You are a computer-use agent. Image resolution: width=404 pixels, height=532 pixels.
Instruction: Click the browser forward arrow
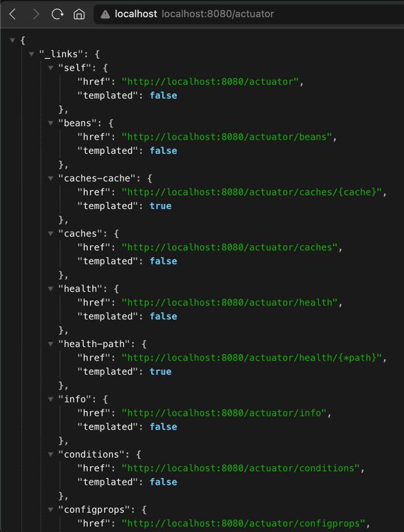coord(35,14)
